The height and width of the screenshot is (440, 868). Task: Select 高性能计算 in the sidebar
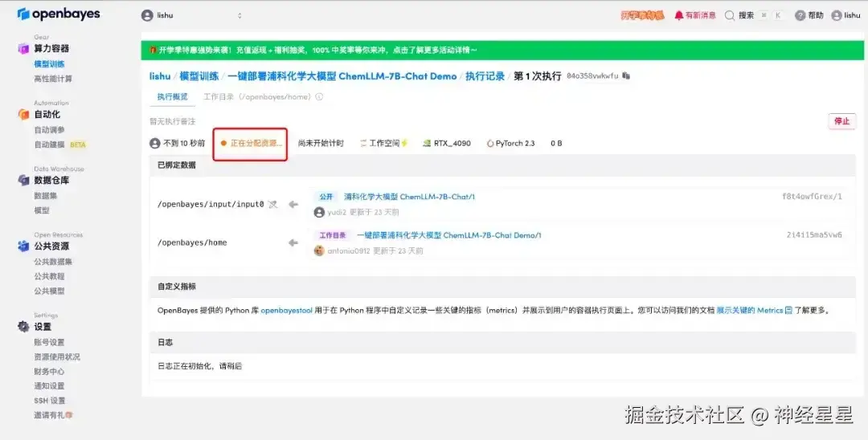pyautogui.click(x=53, y=79)
